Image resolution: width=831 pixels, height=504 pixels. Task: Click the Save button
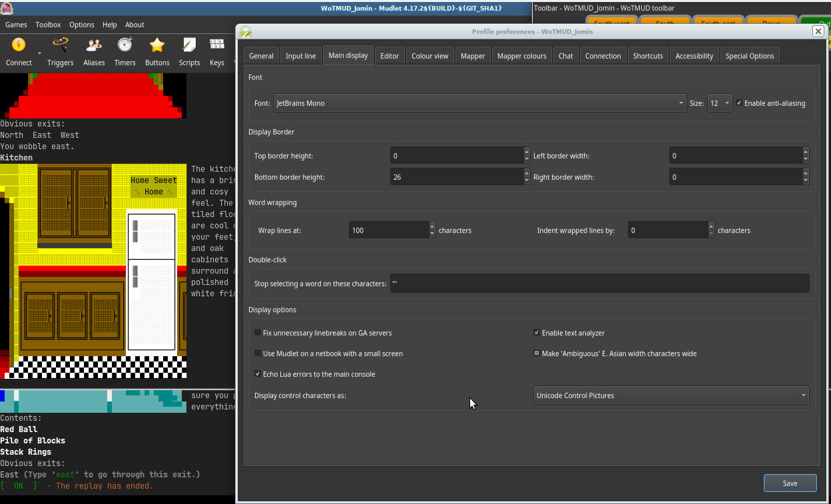(790, 483)
